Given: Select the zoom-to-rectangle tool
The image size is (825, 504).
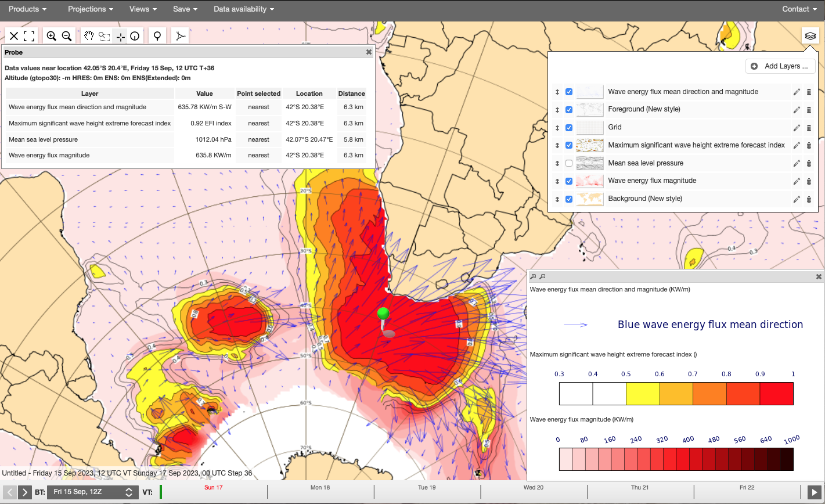Looking at the screenshot, I should point(105,36).
